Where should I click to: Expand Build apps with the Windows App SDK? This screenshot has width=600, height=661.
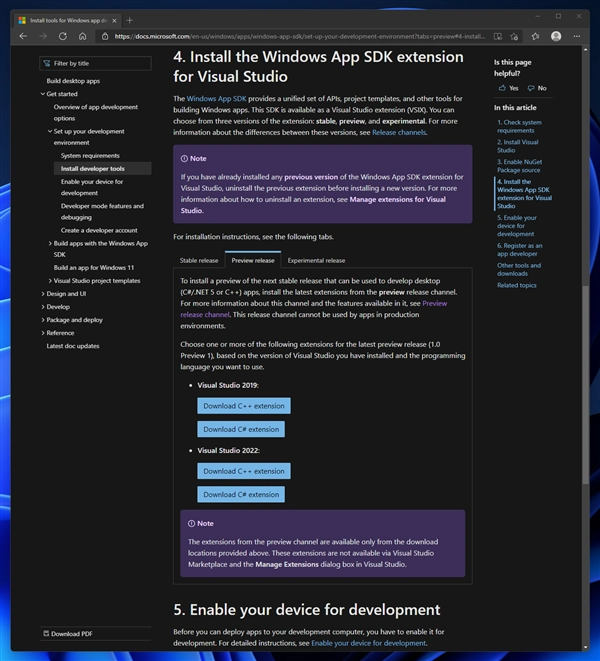coord(50,244)
